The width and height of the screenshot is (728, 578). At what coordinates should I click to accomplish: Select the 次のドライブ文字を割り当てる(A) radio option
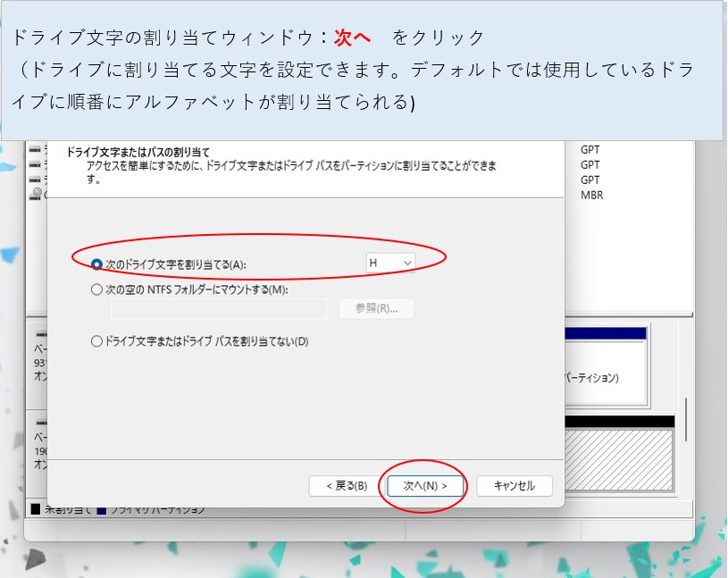click(96, 264)
